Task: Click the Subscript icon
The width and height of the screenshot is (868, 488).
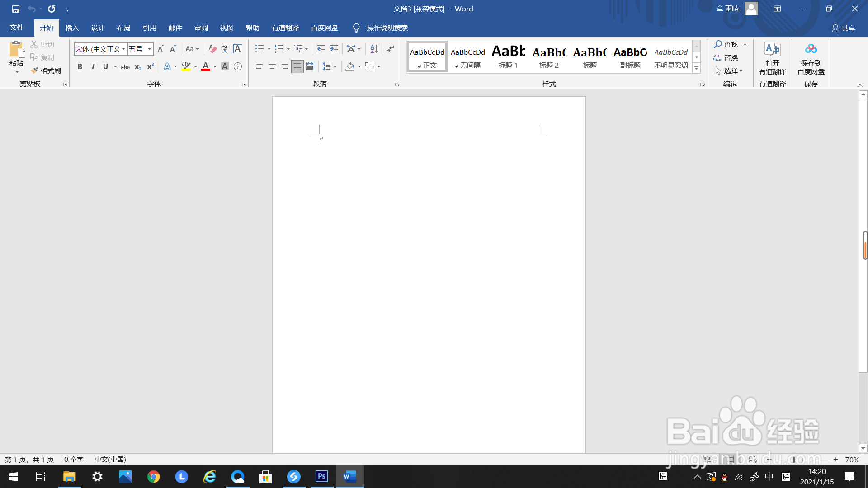Action: (138, 67)
